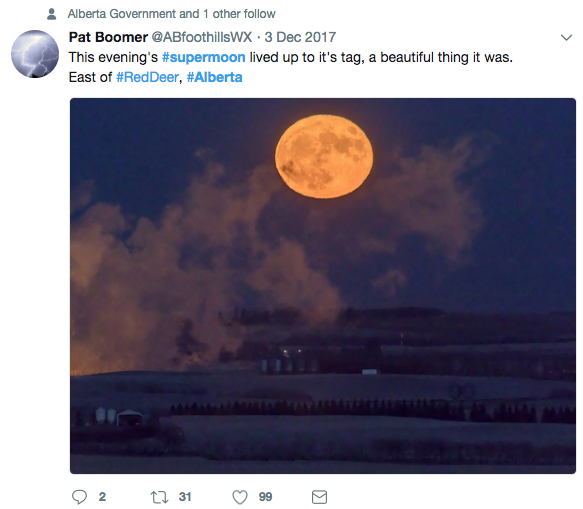Click the follower person silhouette icon

pyautogui.click(x=52, y=14)
